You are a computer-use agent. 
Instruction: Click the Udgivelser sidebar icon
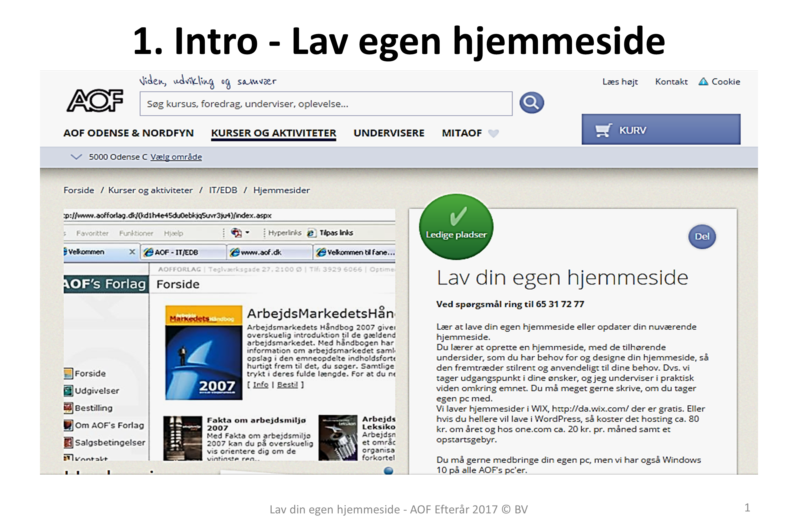[68, 391]
